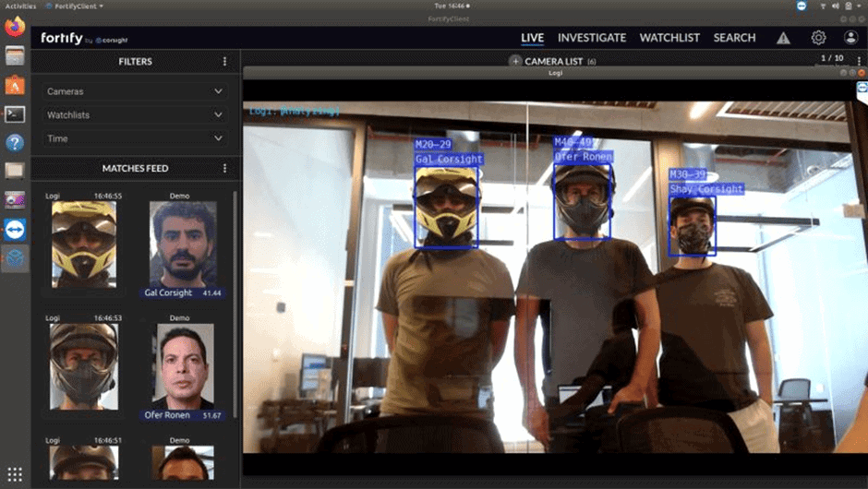This screenshot has width=868, height=489.
Task: Switch to the INVESTIGATE tab
Action: pos(592,38)
